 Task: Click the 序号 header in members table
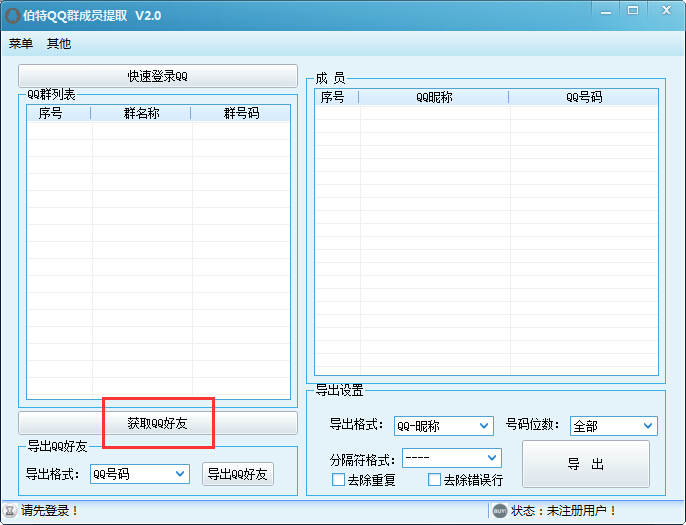pos(337,97)
